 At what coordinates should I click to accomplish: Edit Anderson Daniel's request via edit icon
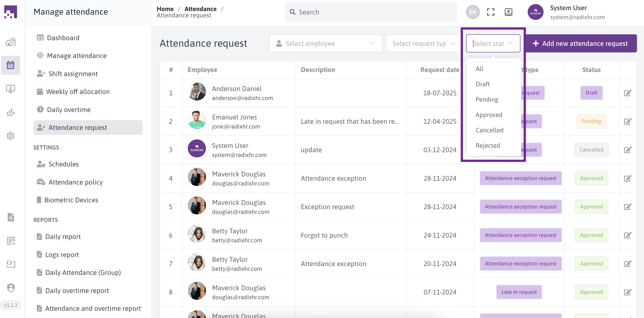(627, 93)
